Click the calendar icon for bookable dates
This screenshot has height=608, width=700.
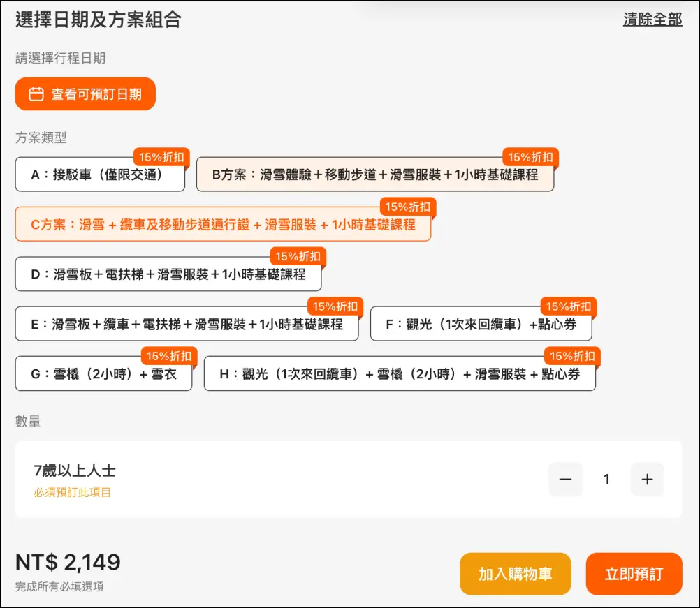[x=36, y=94]
